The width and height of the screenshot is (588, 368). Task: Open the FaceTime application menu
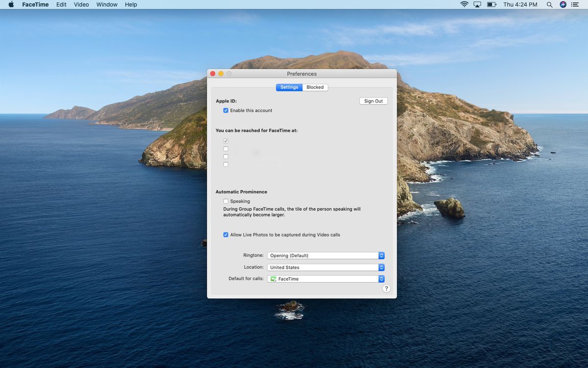[35, 4]
